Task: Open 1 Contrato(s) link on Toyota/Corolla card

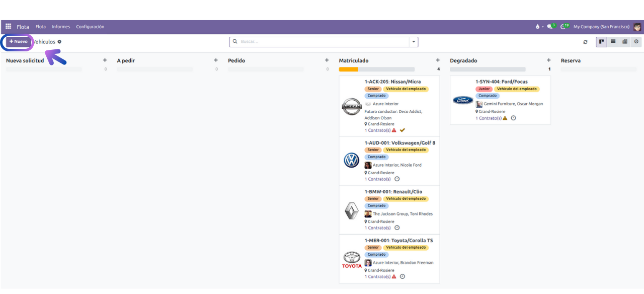Action: pyautogui.click(x=377, y=277)
